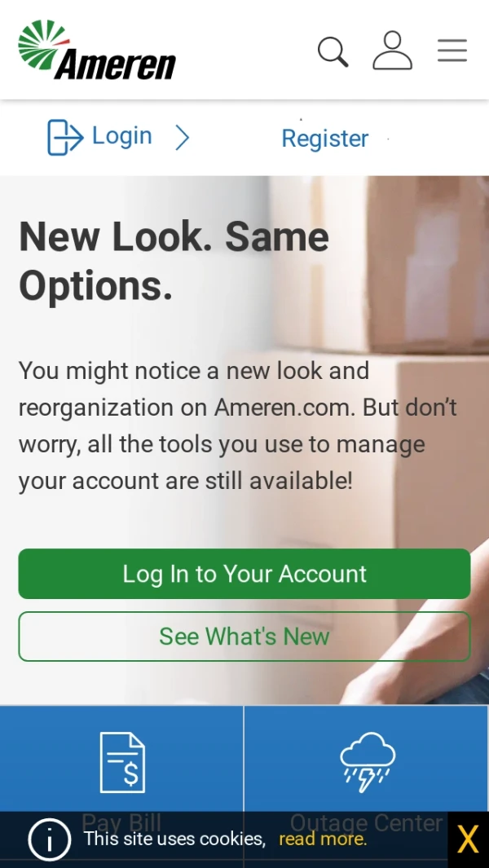The image size is (489, 868).
Task: Open the cookies read more link
Action: pyautogui.click(x=322, y=839)
